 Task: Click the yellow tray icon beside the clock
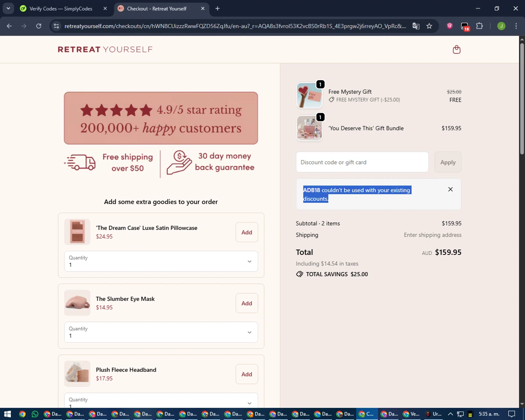pyautogui.click(x=470, y=414)
